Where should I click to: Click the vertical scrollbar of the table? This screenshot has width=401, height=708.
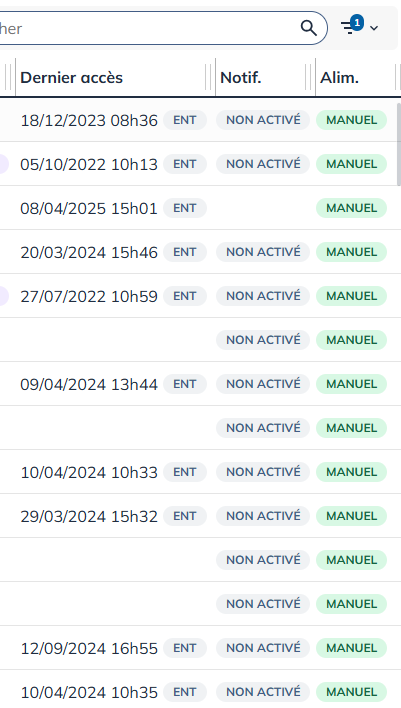click(398, 144)
